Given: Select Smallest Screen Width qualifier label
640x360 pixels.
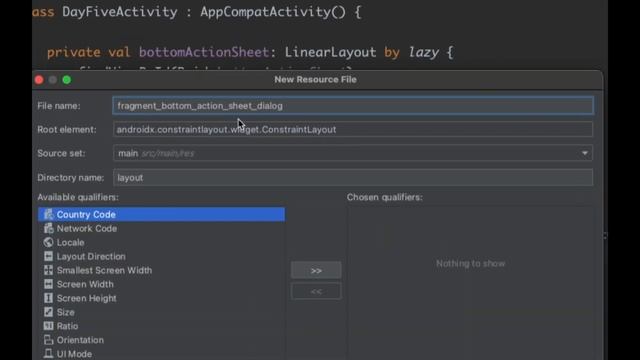Looking at the screenshot, I should pos(104,270).
